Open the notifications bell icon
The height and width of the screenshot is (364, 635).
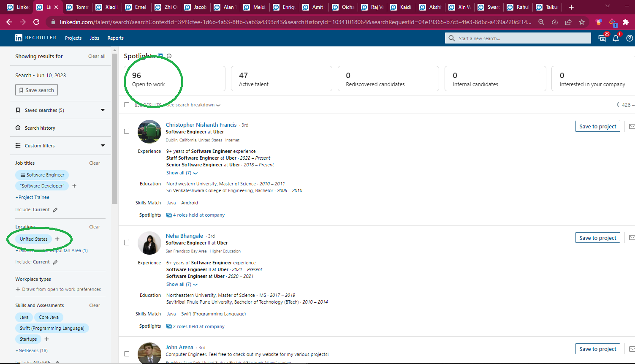pyautogui.click(x=616, y=38)
